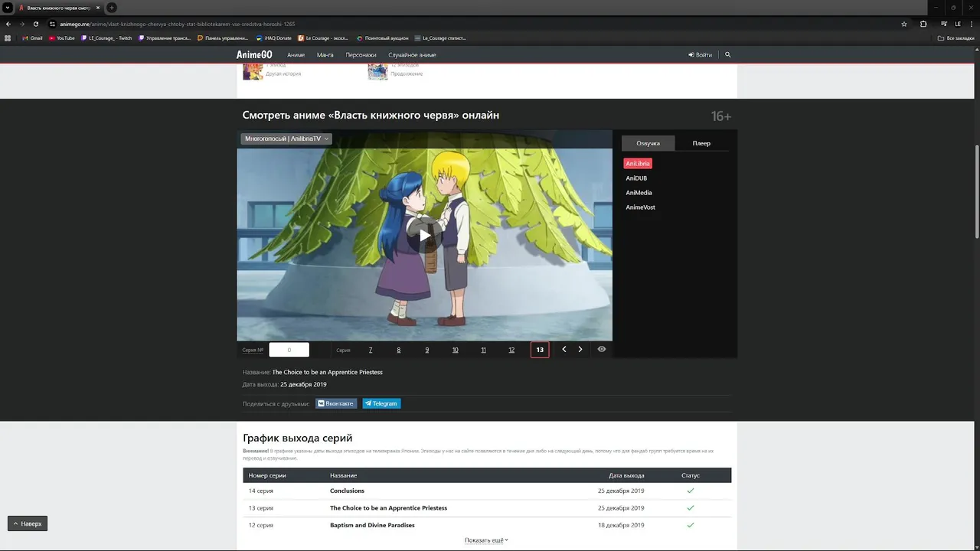Open the Gmail bookmark
This screenshot has width=980, height=551.
(x=32, y=37)
